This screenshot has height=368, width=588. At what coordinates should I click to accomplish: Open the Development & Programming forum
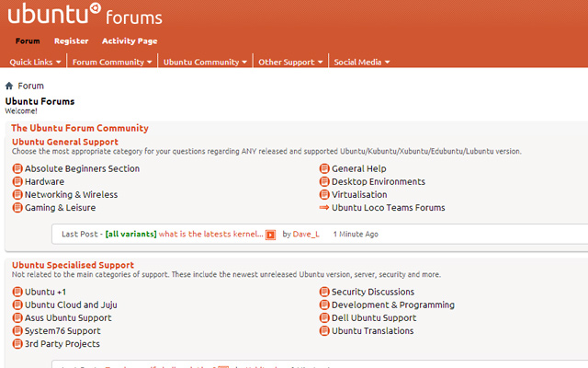pyautogui.click(x=392, y=305)
